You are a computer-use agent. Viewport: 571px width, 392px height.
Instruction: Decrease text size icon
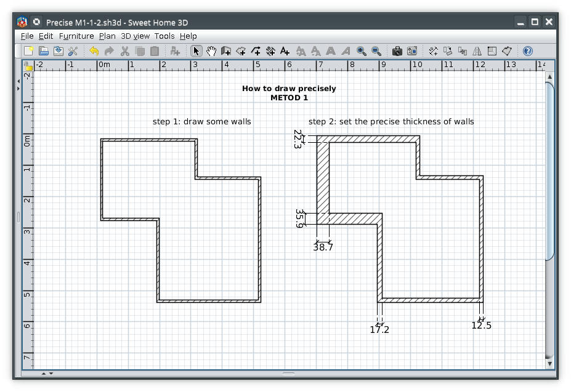[x=316, y=51]
